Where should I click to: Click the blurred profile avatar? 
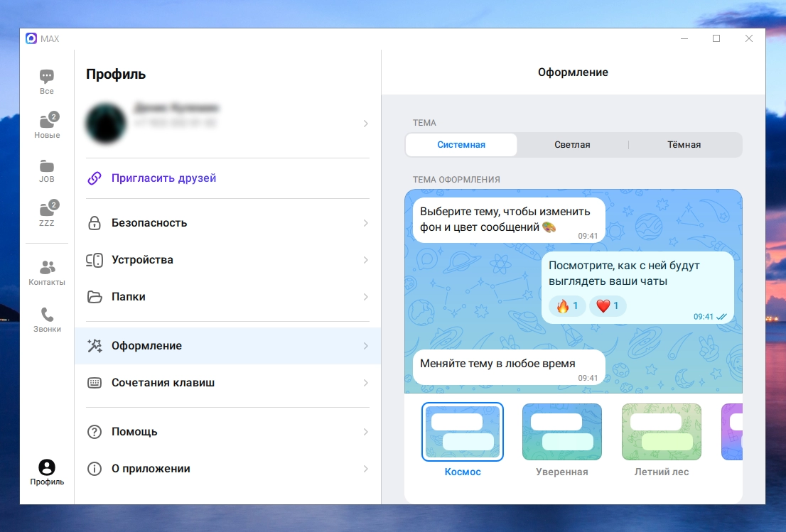point(106,123)
